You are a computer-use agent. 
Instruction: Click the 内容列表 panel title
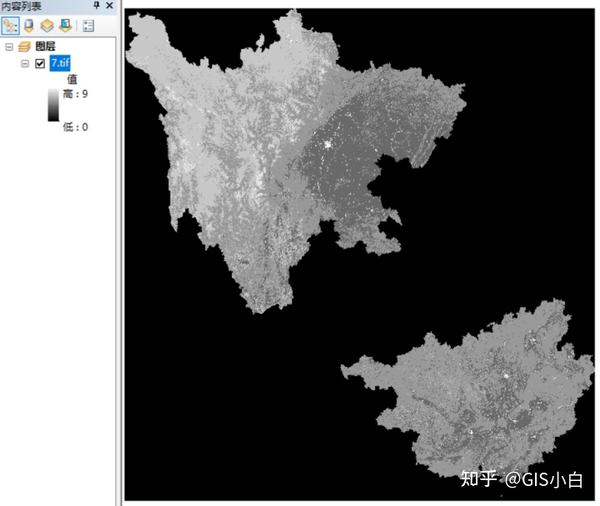[x=21, y=6]
